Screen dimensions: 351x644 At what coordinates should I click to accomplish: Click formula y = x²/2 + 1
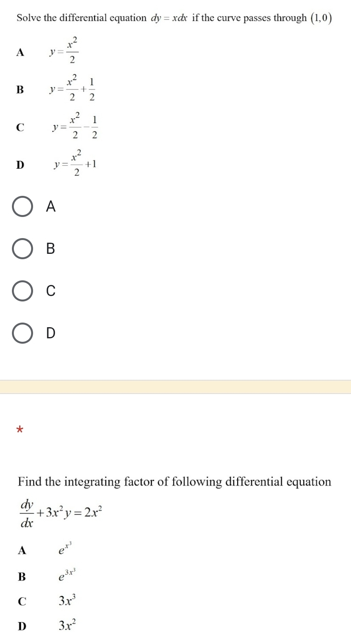(76, 163)
